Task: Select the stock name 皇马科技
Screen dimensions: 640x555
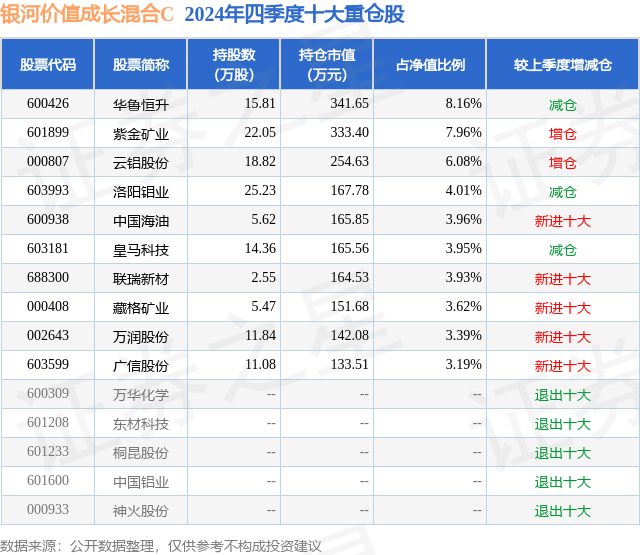Action: pyautogui.click(x=141, y=250)
